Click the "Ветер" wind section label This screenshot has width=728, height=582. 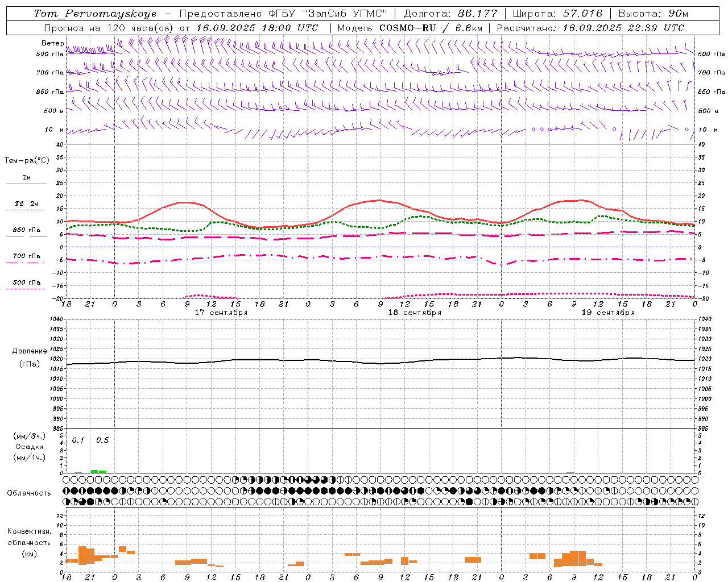53,43
